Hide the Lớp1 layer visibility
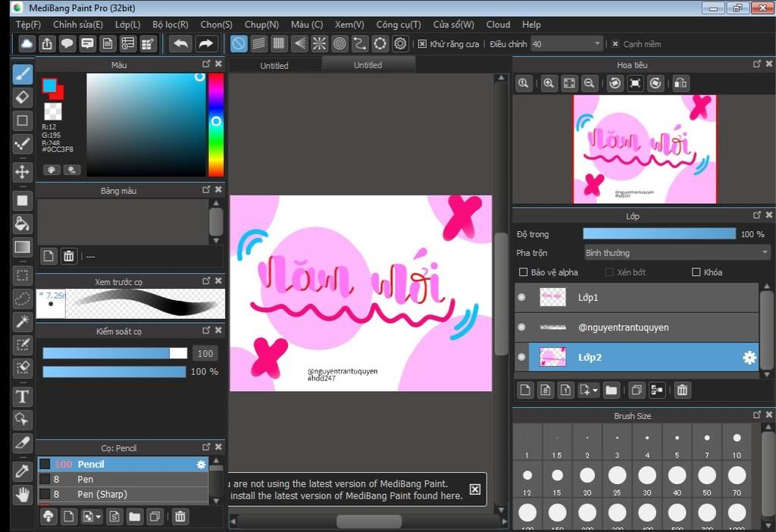Viewport: 776px width, 532px height. coord(521,297)
